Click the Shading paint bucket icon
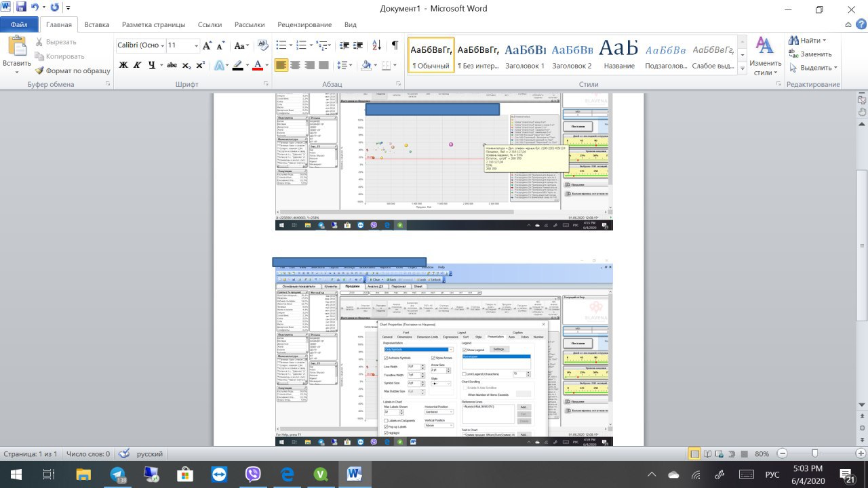Viewport: 868px width, 488px height. click(x=366, y=66)
